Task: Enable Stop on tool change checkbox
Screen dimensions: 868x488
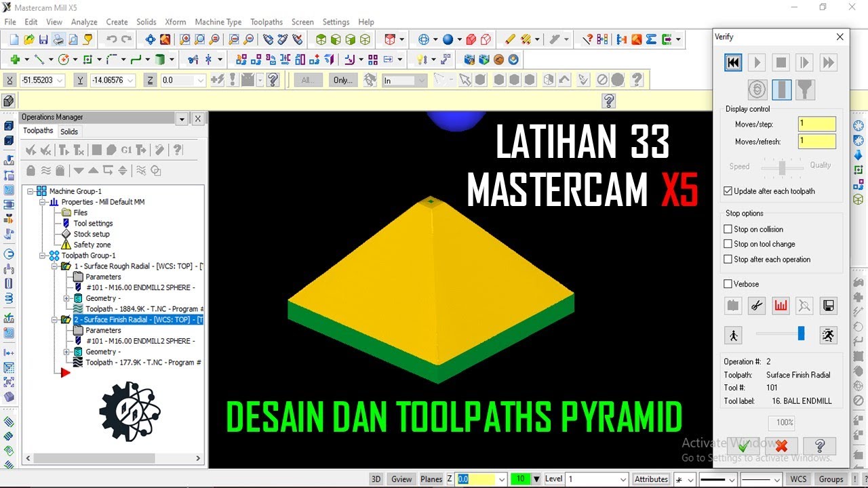Action: [728, 244]
